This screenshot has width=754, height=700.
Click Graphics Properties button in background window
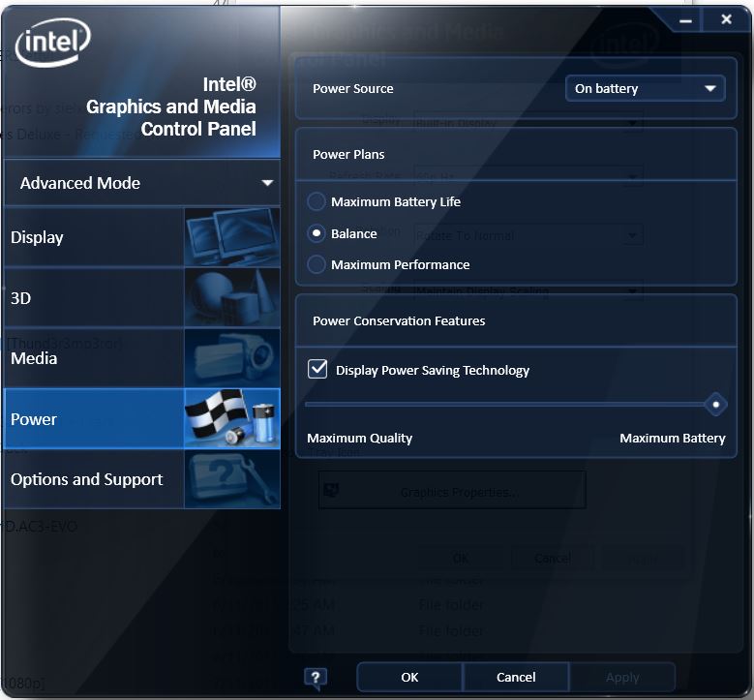[452, 491]
